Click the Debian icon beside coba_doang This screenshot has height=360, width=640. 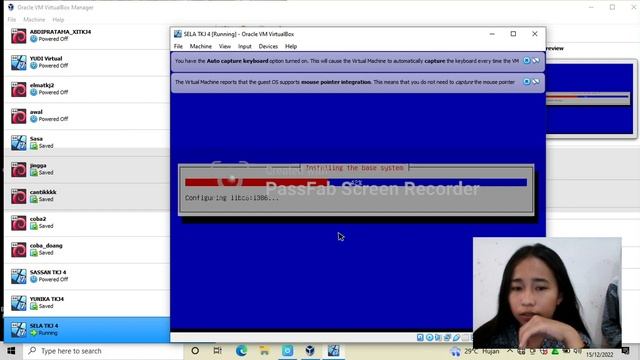18,250
